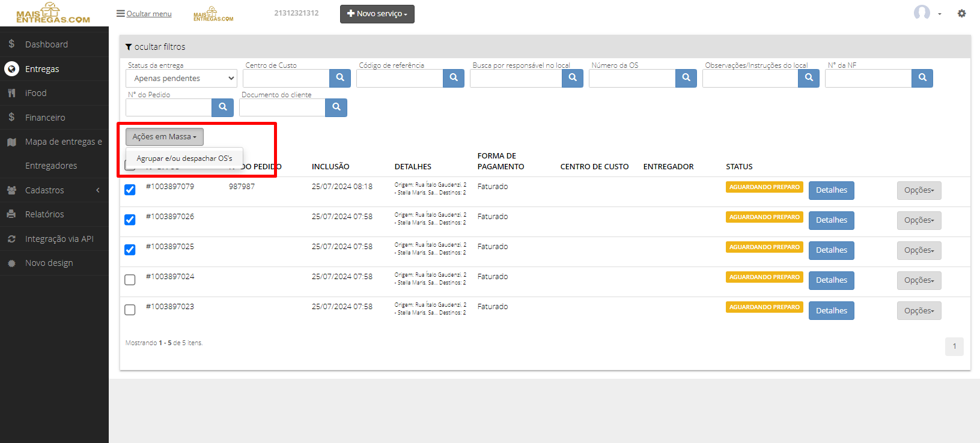Click the user avatar icon
The height and width of the screenshot is (443, 980).
point(922,13)
